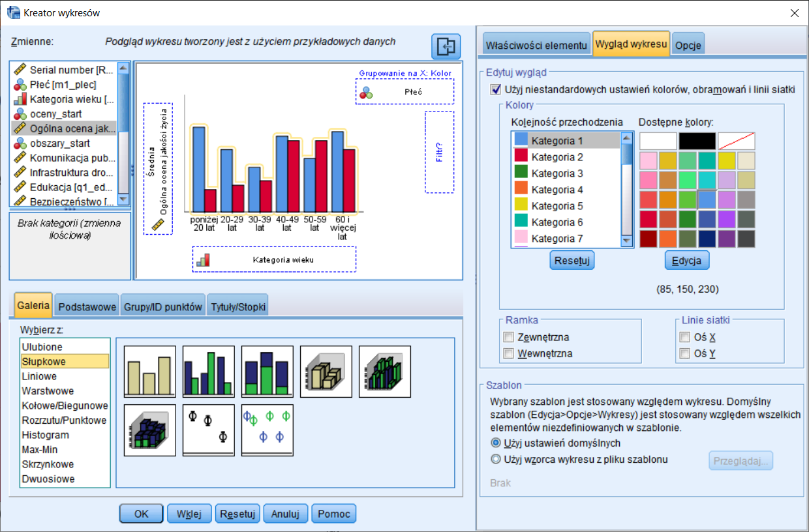Pick the white available color swatch
Image resolution: width=809 pixels, height=532 pixels.
[x=658, y=141]
